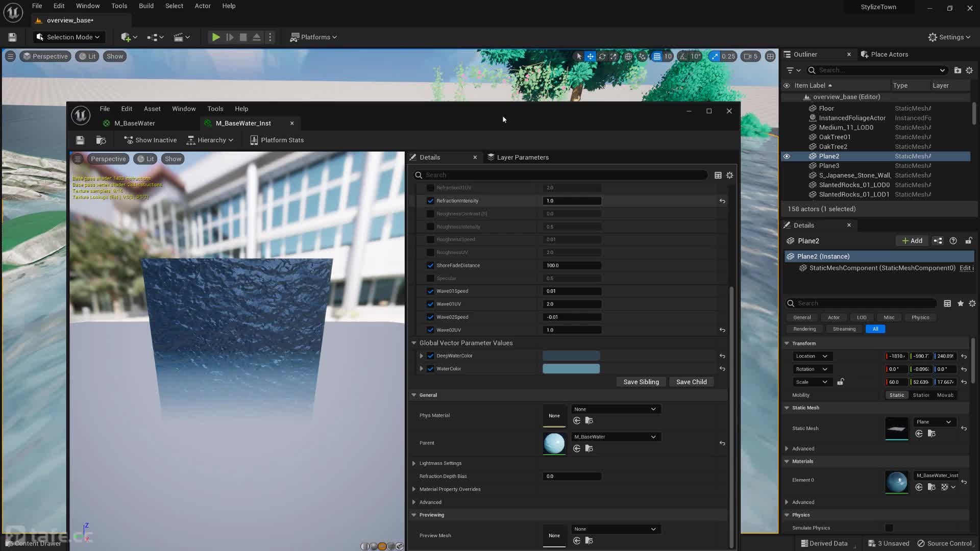Screen dimensions: 980x551
Task: Click the green Play button in the main toolbar
Action: (x=216, y=37)
